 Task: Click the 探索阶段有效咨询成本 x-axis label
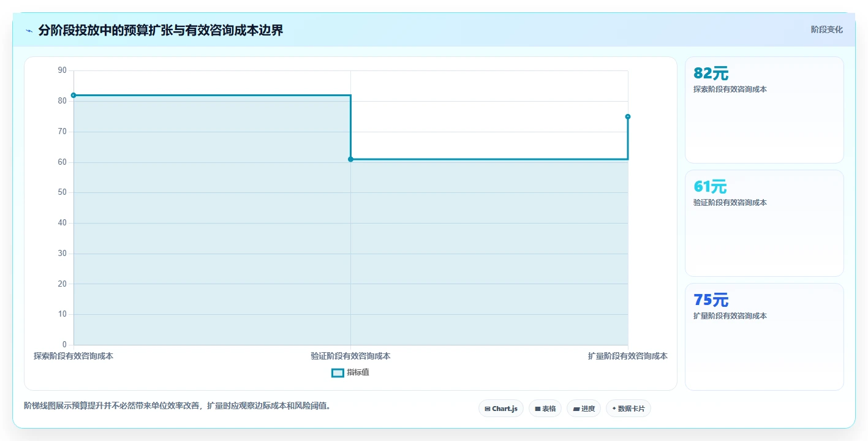coord(74,356)
